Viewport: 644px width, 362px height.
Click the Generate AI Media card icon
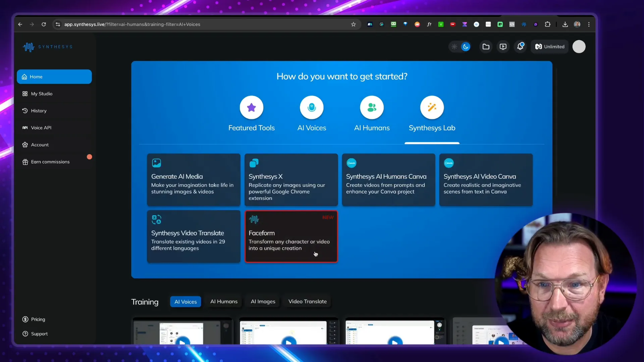point(157,163)
